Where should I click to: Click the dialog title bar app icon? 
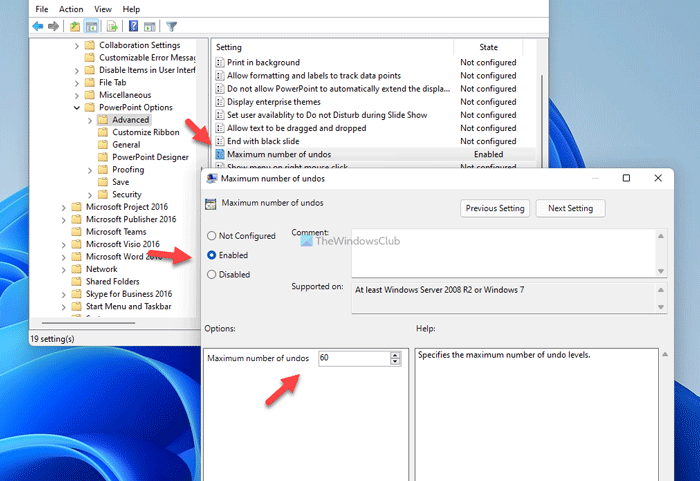(212, 179)
